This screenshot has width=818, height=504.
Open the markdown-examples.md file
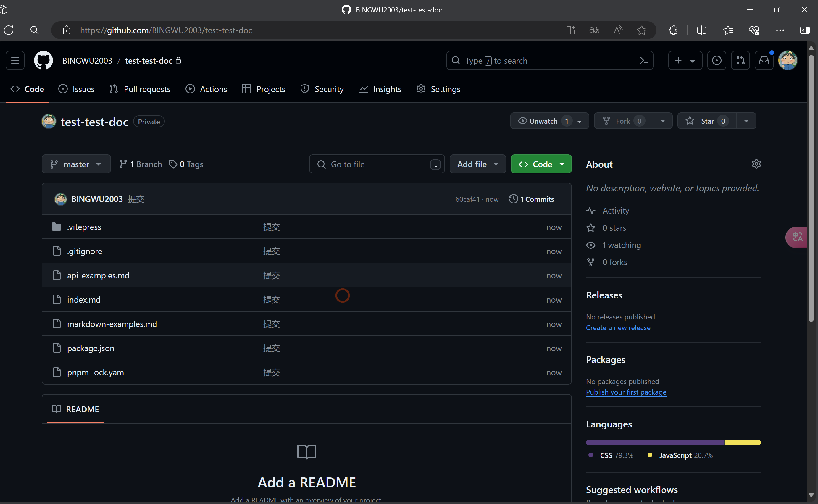coord(112,324)
